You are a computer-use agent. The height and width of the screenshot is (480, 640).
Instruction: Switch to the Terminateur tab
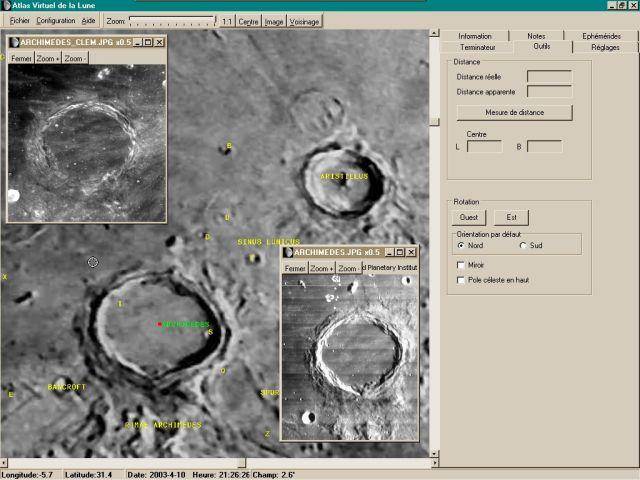point(478,47)
